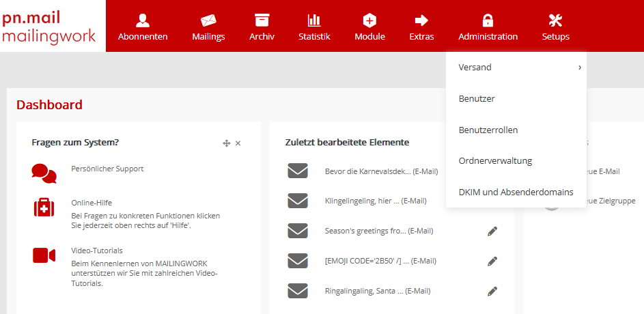Open Persönlicher Support link
The height and width of the screenshot is (314, 644).
coord(108,169)
